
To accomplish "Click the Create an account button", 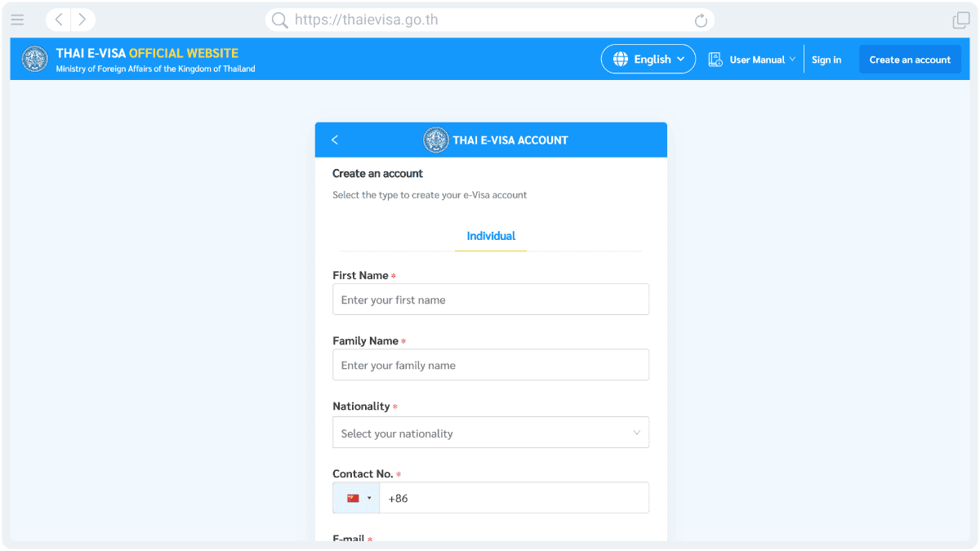I will coord(910,59).
